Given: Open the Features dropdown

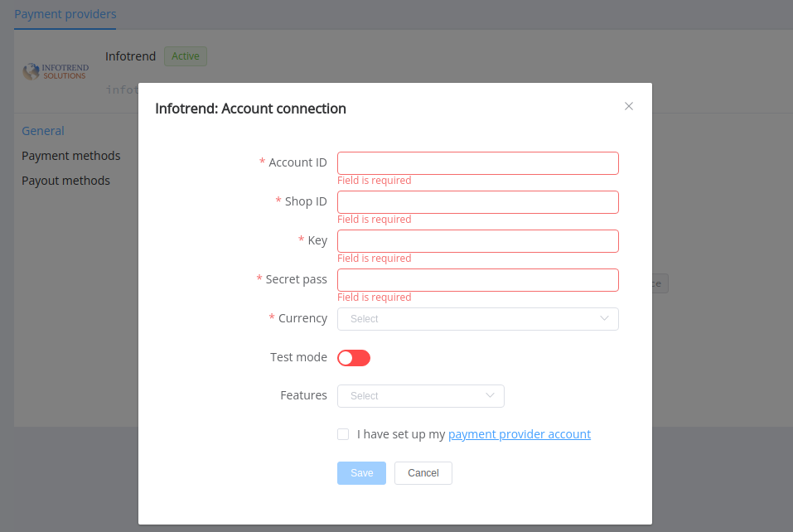Looking at the screenshot, I should click(421, 396).
